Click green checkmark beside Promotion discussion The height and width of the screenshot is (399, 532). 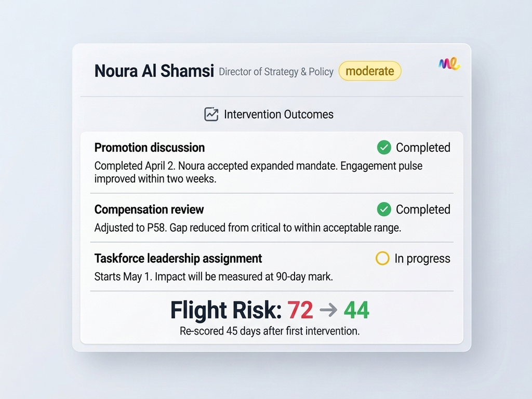[384, 148]
